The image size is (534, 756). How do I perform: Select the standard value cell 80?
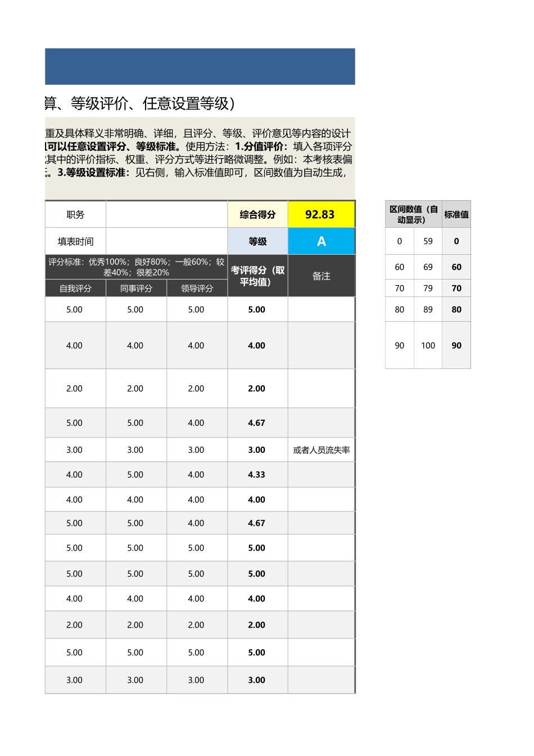point(456,309)
